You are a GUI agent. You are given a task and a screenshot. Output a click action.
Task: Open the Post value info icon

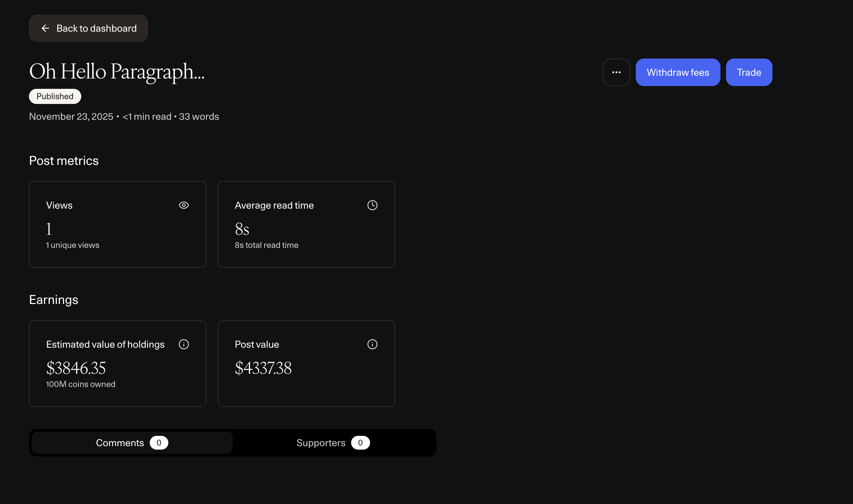(372, 344)
